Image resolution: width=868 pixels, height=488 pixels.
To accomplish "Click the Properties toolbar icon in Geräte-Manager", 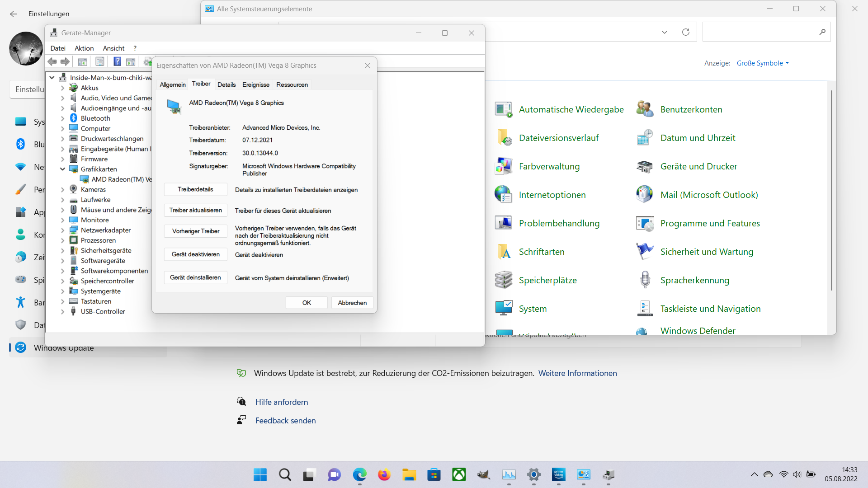I will click(100, 62).
